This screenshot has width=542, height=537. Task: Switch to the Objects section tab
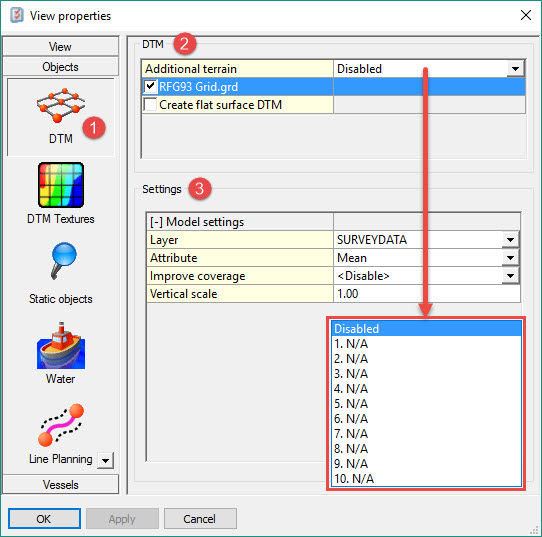click(60, 67)
